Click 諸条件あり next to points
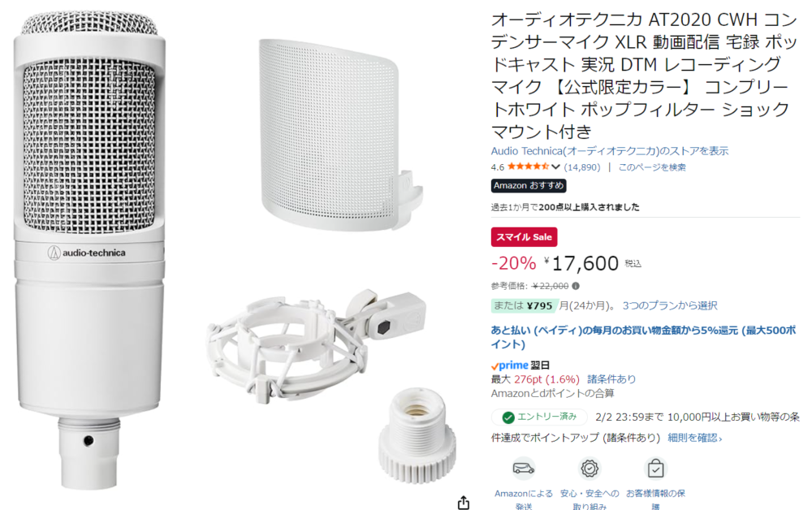 pos(611,379)
